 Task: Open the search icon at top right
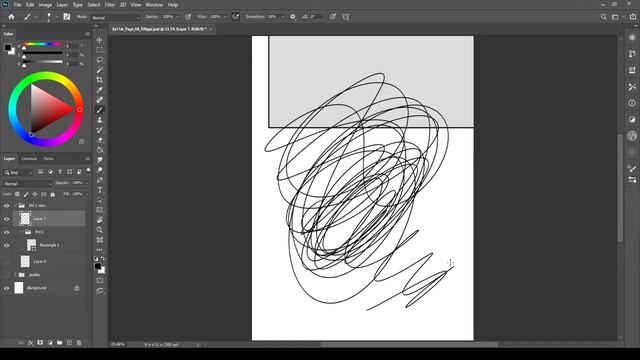603,17
